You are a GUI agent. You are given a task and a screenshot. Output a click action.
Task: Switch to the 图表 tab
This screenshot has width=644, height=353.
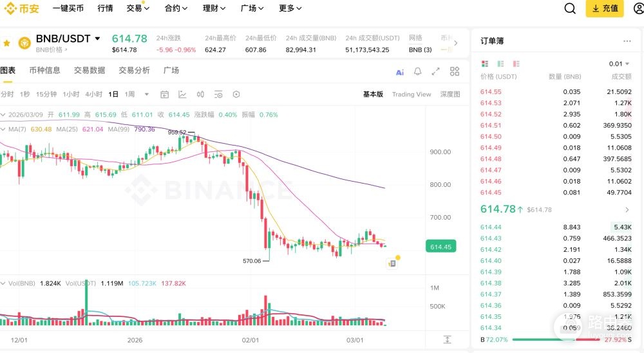click(x=8, y=70)
